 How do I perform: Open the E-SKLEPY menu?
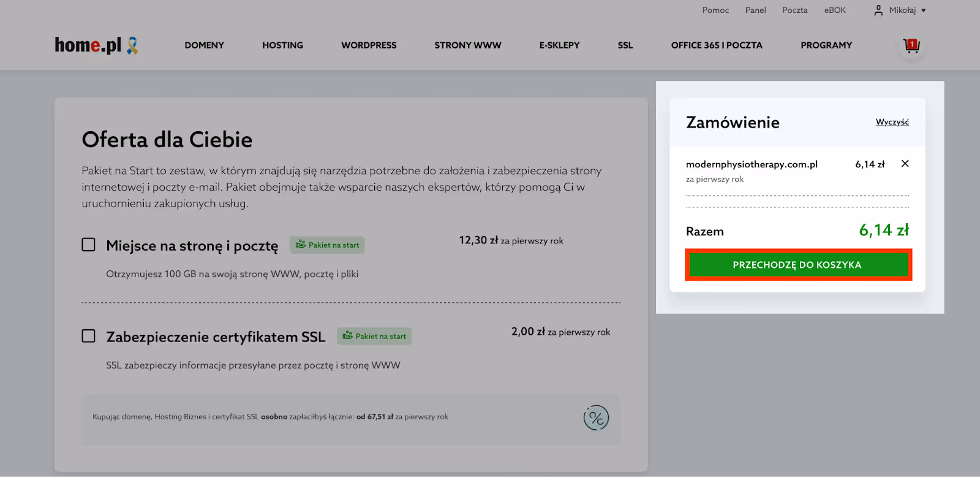click(559, 45)
